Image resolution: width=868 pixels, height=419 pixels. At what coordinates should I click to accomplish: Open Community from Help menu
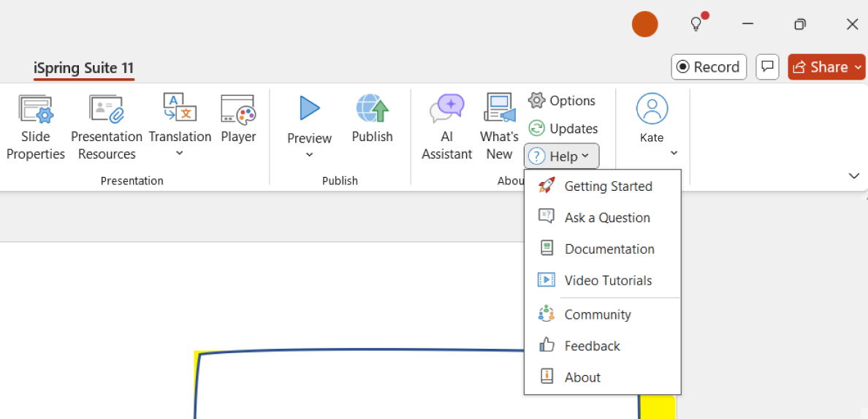pos(602,314)
